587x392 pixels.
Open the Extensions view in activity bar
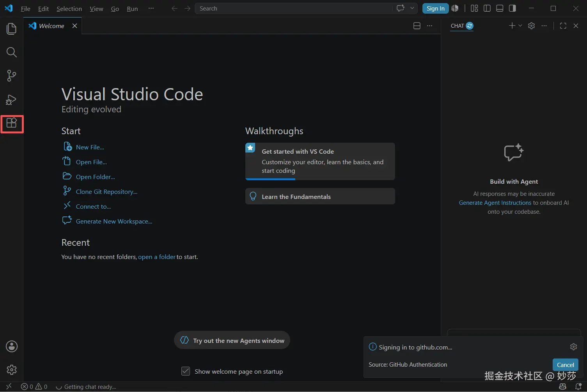click(x=12, y=123)
